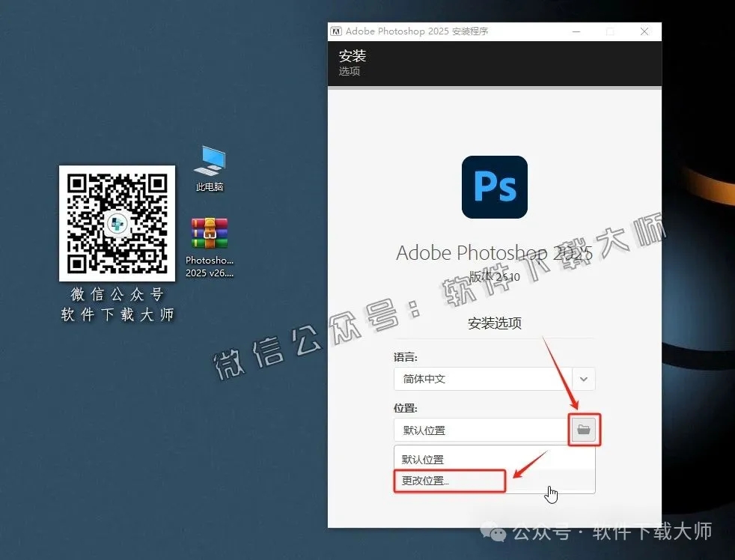Click the 安装选项 heading area
The image size is (735, 560).
click(x=494, y=324)
